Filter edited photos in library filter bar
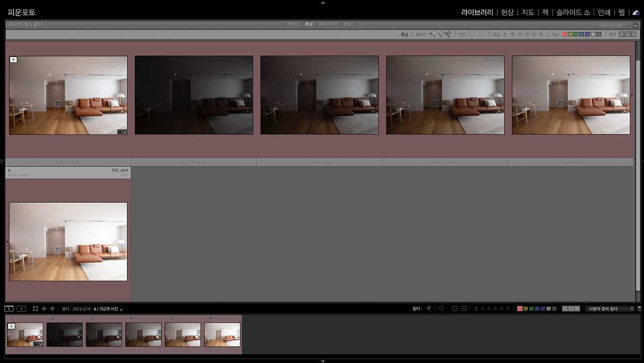 click(473, 34)
